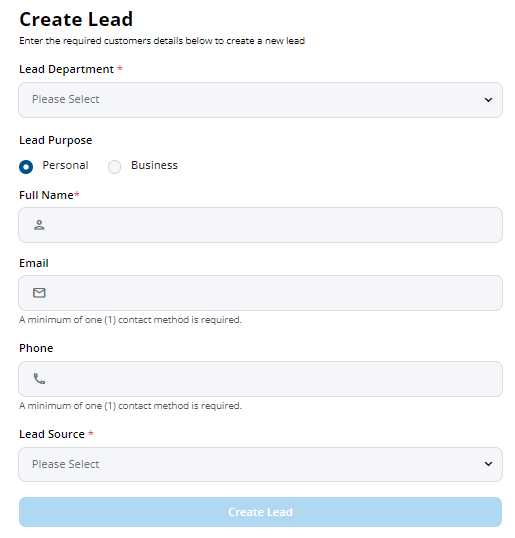Choose the Business label text
Viewport: 515px width, 538px height.
154,165
